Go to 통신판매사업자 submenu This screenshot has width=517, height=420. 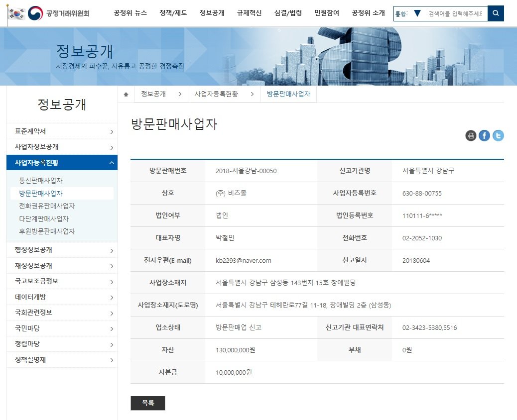point(40,181)
